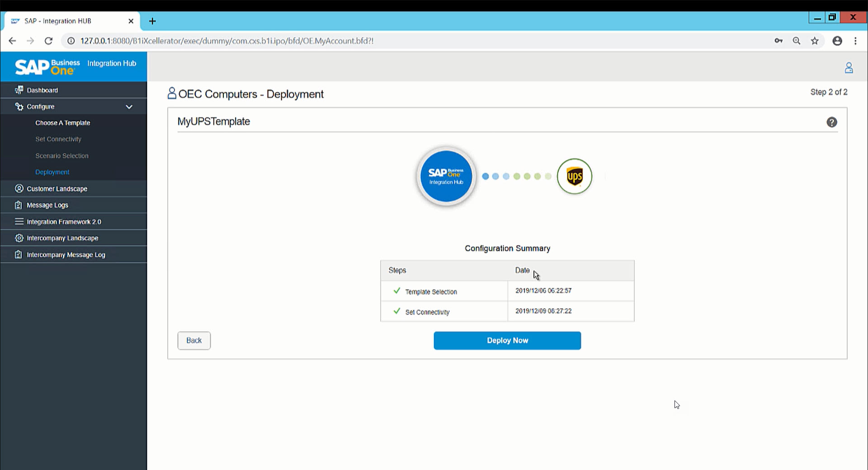Click the Set Connectivity row label
This screenshot has height=470, width=868.
tap(427, 312)
